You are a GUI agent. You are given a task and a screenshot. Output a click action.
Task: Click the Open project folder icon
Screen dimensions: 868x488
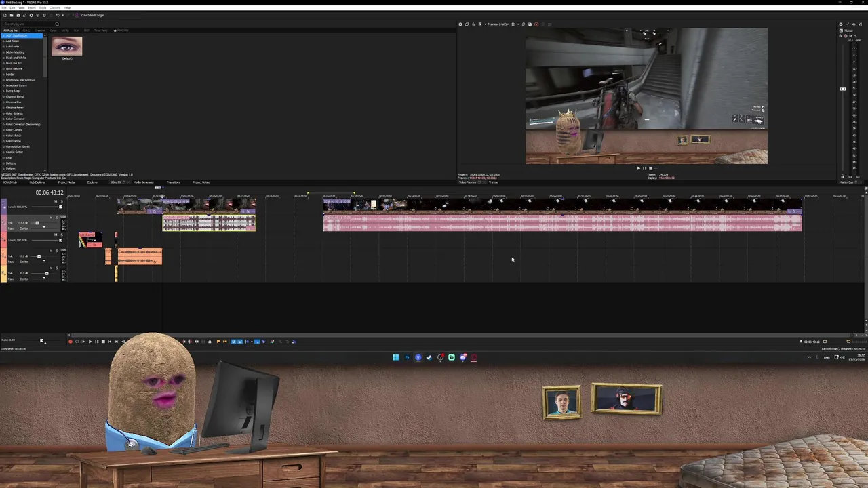12,15
